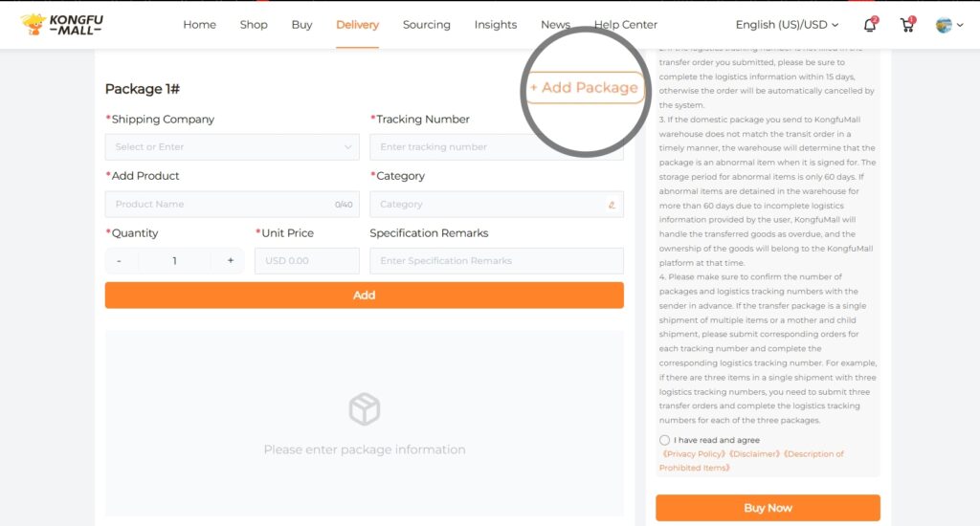
Task: Click the user profile avatar
Action: click(944, 25)
